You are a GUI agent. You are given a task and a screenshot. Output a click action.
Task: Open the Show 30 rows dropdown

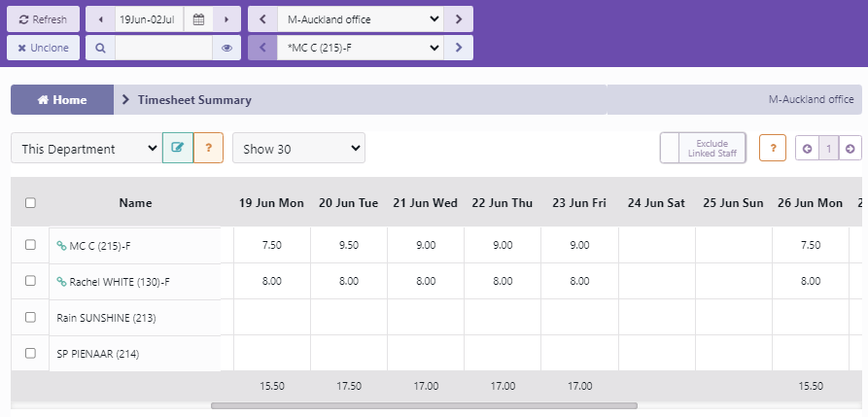click(299, 149)
